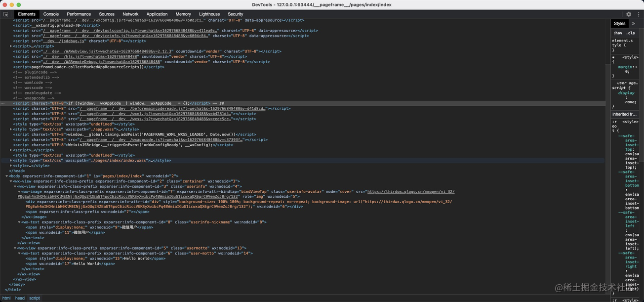Collapse the body element node

tap(7, 176)
